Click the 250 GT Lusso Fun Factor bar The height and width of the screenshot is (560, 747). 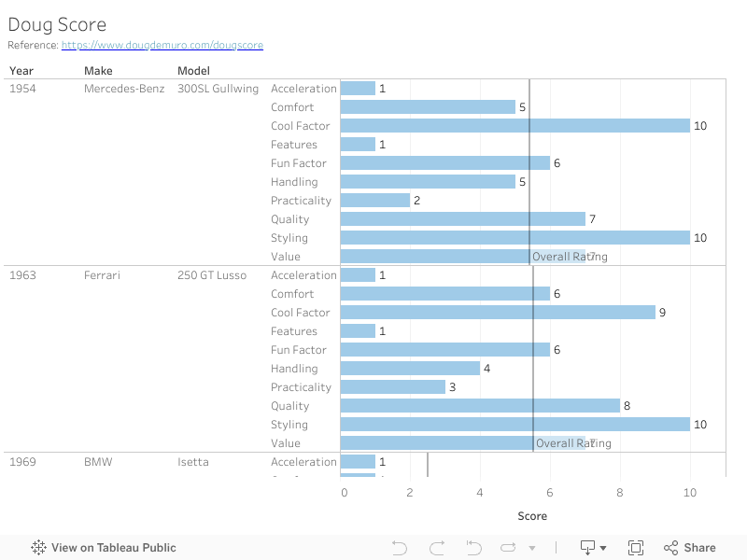pyautogui.click(x=445, y=350)
